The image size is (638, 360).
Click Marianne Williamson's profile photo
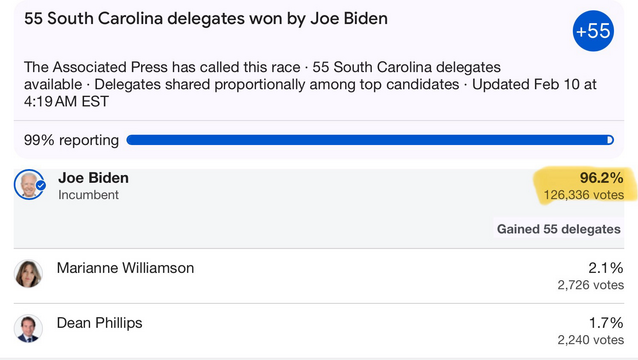click(x=28, y=274)
